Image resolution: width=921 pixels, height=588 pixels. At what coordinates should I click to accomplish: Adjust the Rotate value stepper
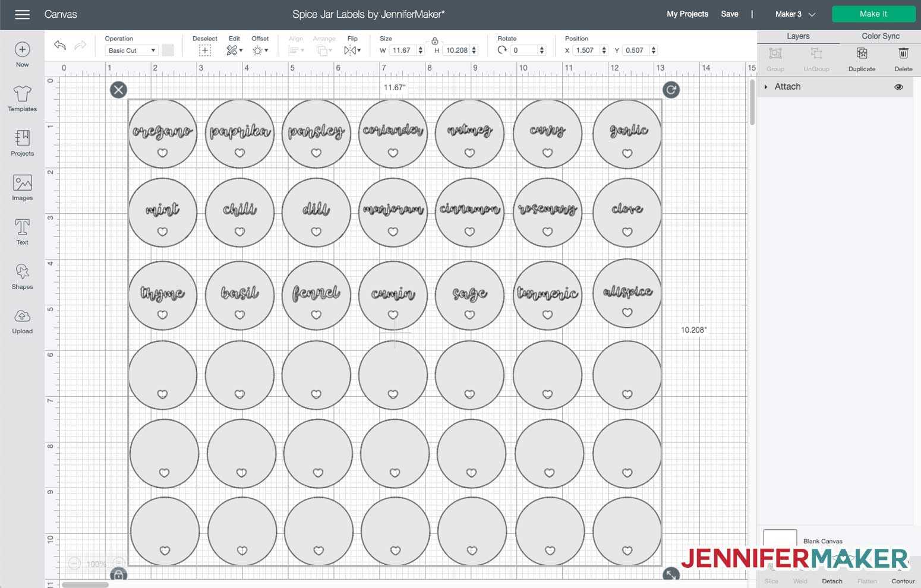pyautogui.click(x=542, y=50)
